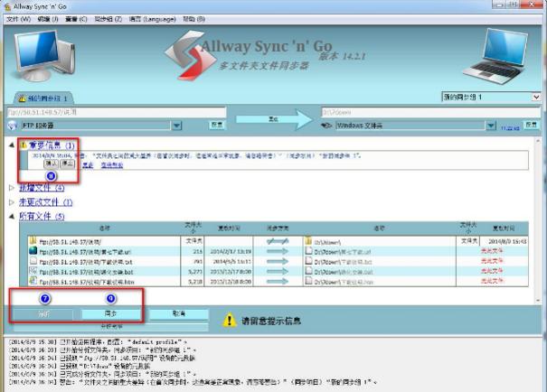
Task: Click the file size value 5,218
Action: [195, 281]
